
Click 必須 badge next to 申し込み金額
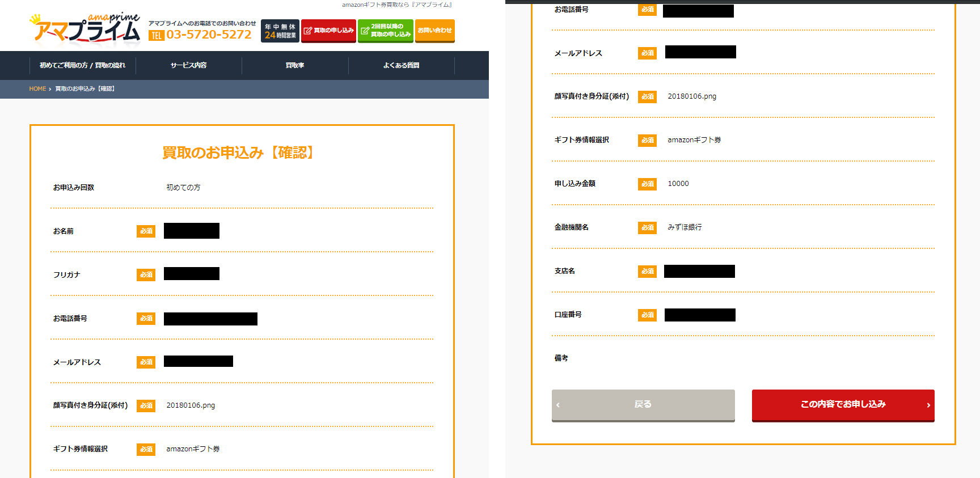point(647,184)
